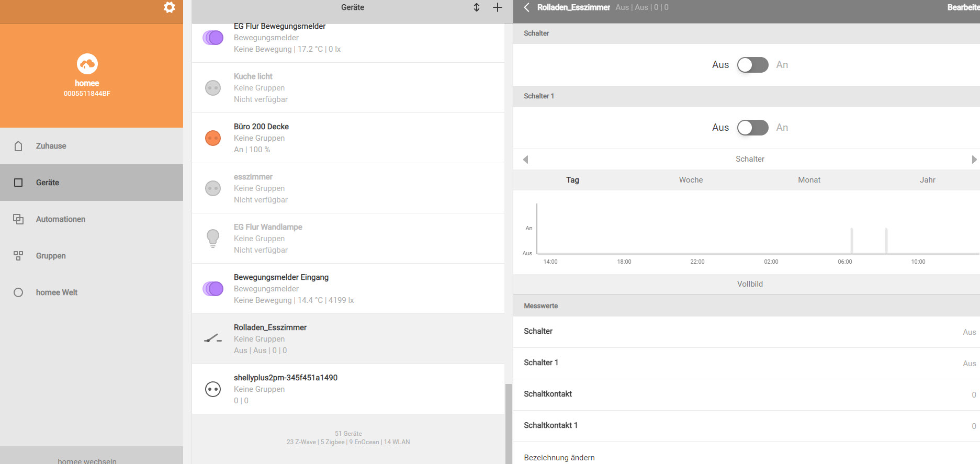980x464 pixels.
Task: Go back with the left chevron
Action: 527,7
